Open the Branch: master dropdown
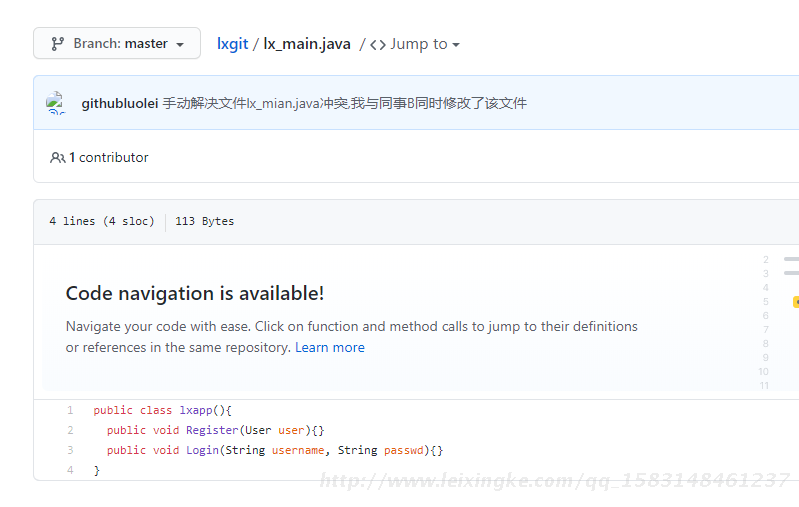The width and height of the screenshot is (799, 507). coord(117,43)
